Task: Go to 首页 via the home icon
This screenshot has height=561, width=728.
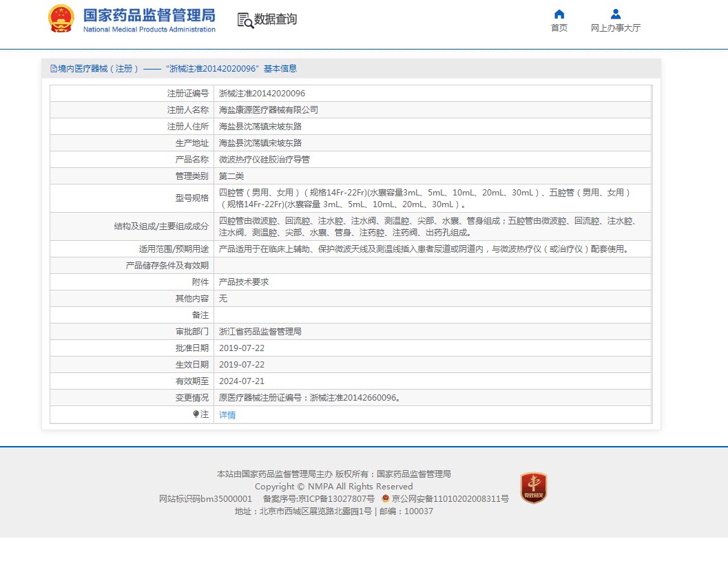Action: point(559,14)
